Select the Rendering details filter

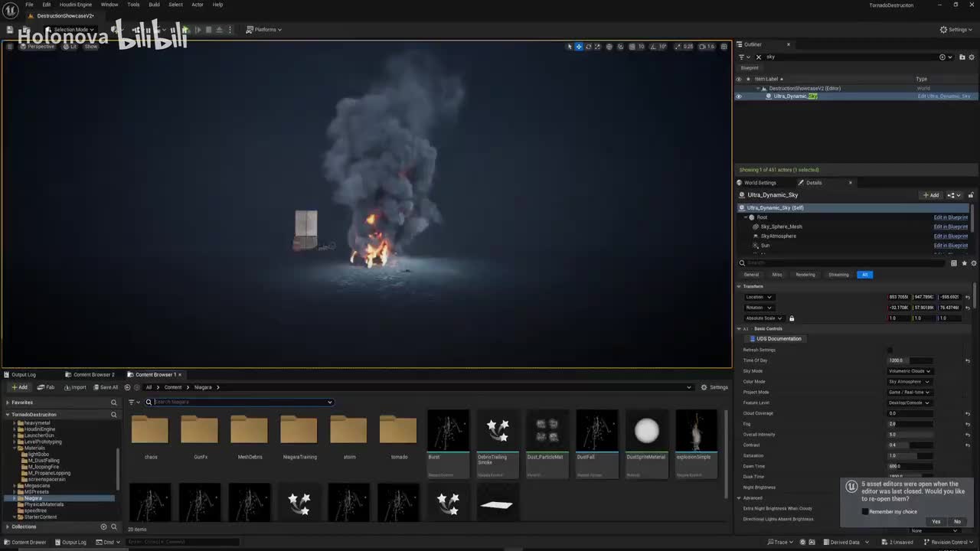pyautogui.click(x=805, y=275)
